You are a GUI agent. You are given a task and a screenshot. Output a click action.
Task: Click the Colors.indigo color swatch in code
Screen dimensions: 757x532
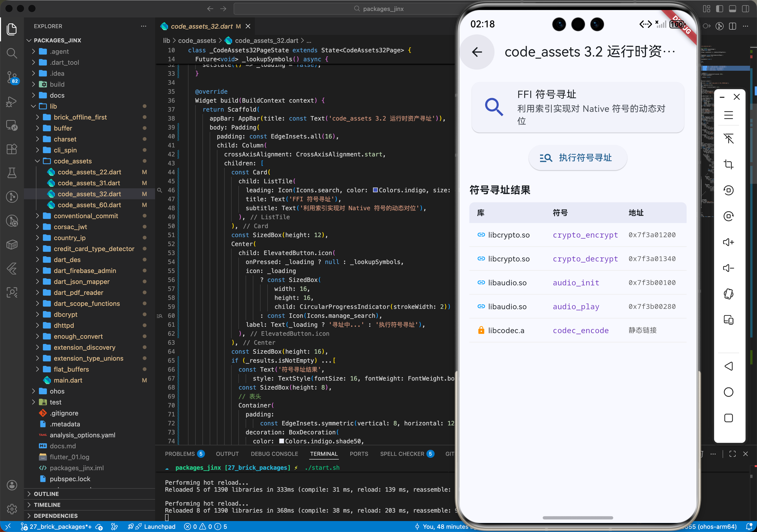click(375, 190)
